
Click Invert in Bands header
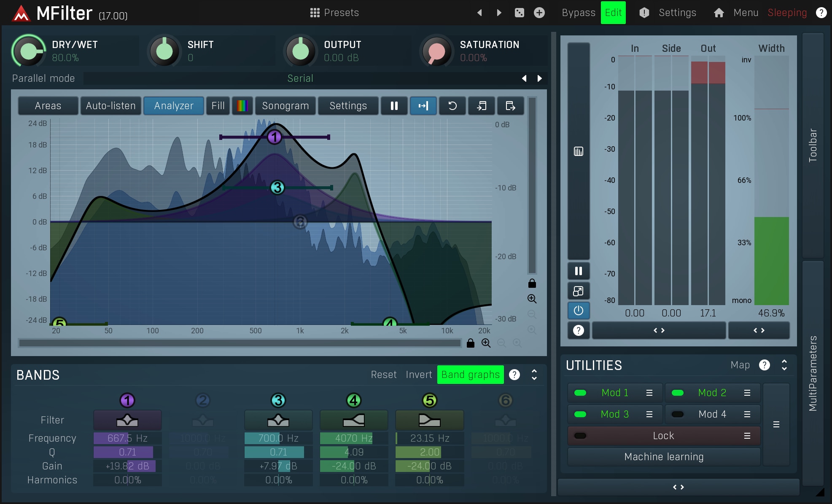pyautogui.click(x=418, y=375)
